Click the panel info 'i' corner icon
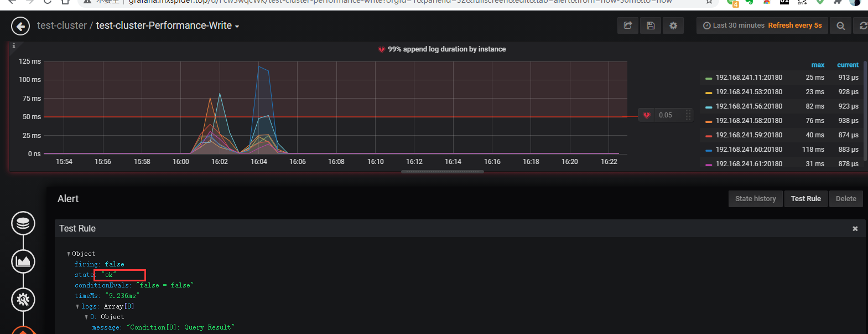868x334 pixels. (x=14, y=46)
